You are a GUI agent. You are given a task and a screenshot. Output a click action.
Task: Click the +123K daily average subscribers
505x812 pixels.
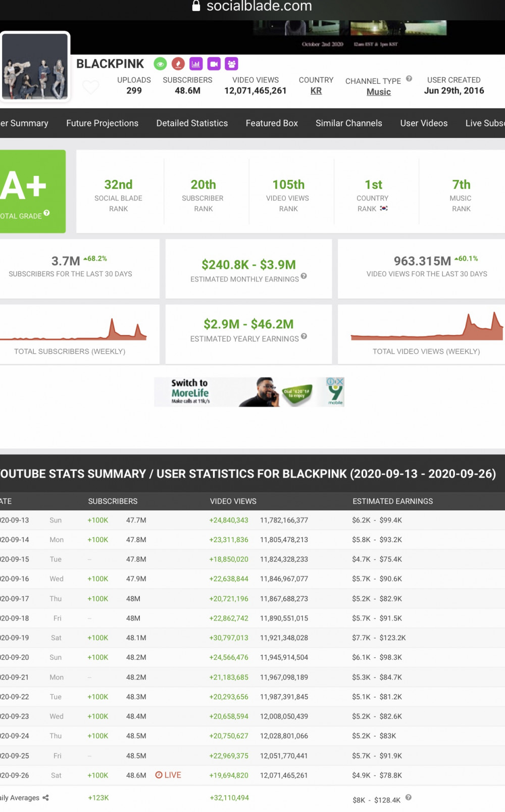pos(98,798)
